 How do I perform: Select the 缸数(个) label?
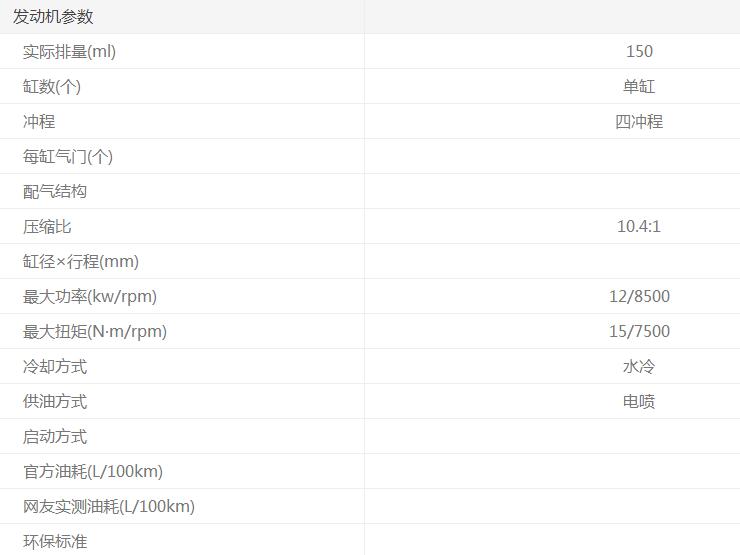click(x=52, y=86)
